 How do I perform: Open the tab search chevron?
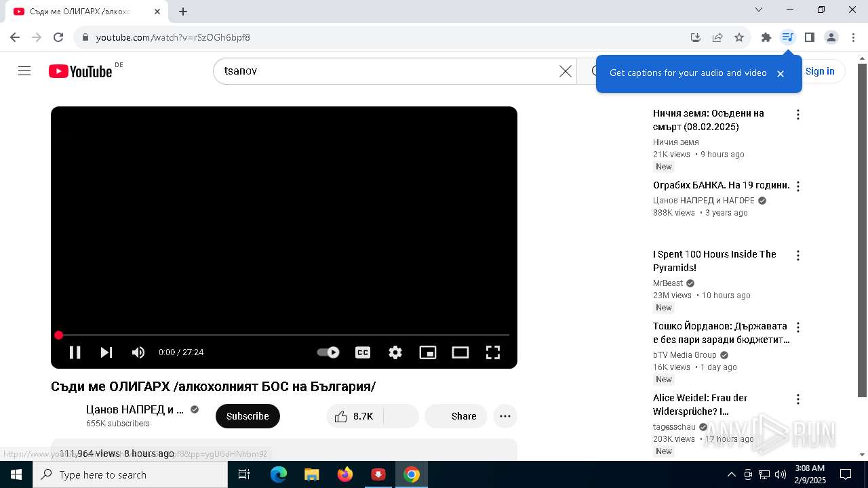point(759,9)
